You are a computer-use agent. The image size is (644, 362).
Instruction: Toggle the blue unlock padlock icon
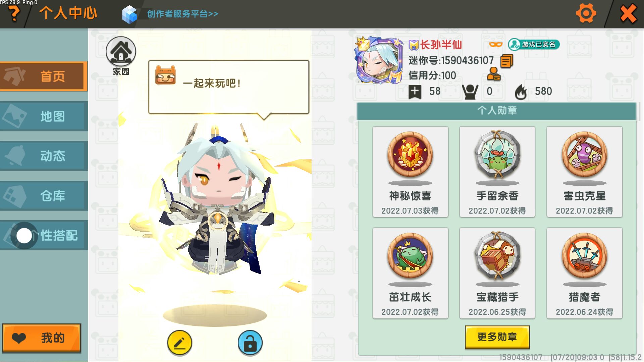[250, 343]
